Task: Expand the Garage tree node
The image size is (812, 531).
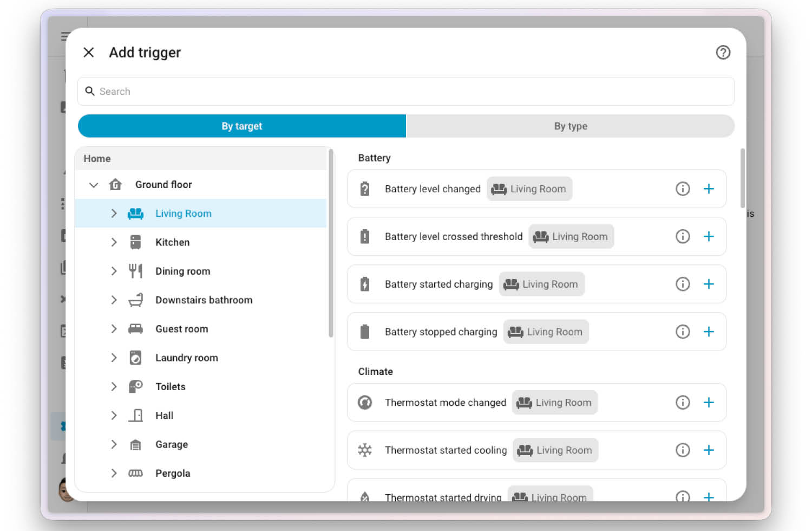Action: 114,444
